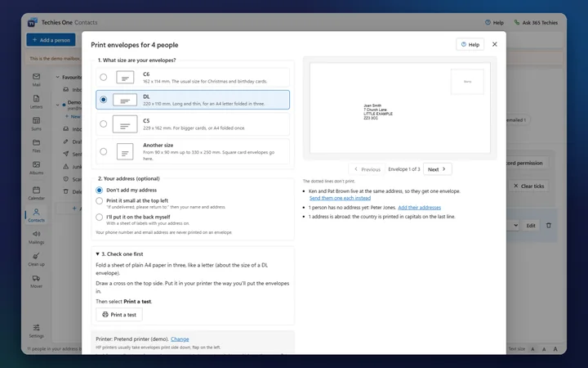
Task: Open Clean up in the left sidebar
Action: (x=36, y=259)
